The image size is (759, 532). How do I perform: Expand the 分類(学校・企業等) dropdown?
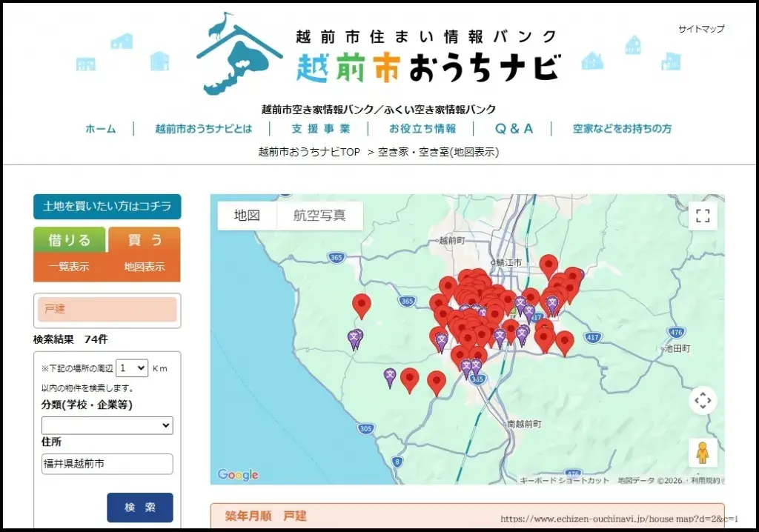(107, 425)
